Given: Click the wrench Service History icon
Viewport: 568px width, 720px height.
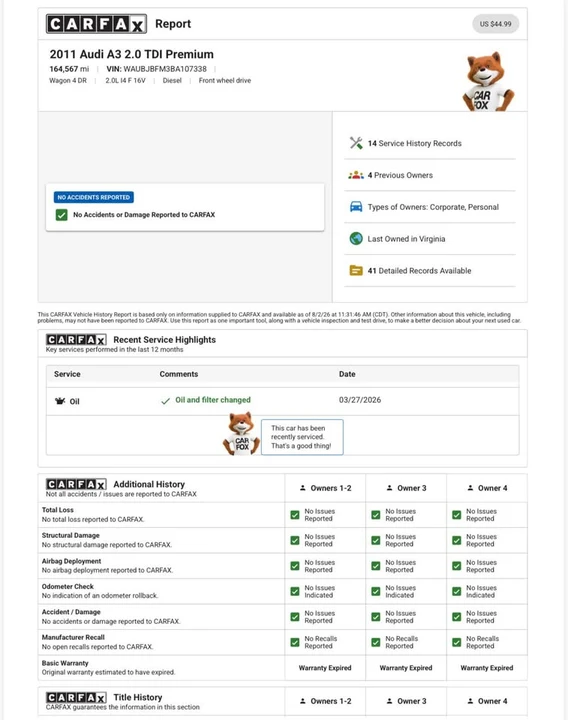Looking at the screenshot, I should pos(356,143).
